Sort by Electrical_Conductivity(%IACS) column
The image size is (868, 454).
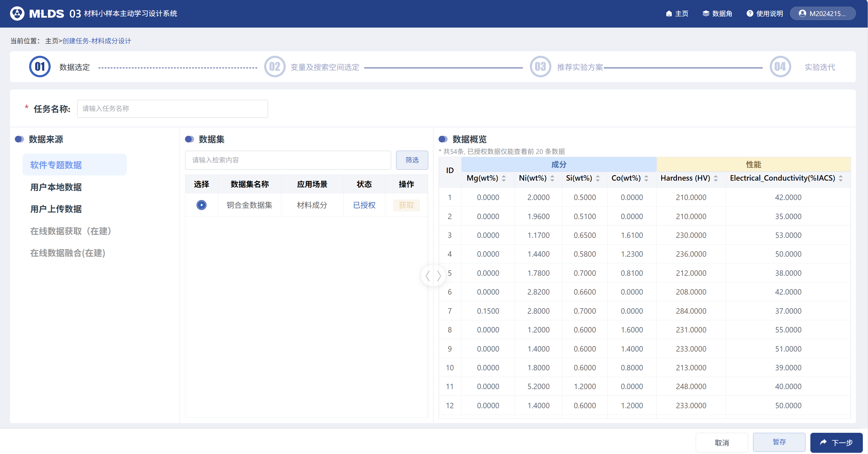tap(841, 178)
